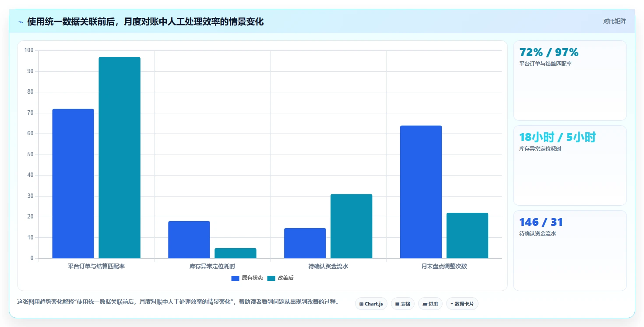
Task: Click the 数据卡片 tag chip
Action: [462, 304]
